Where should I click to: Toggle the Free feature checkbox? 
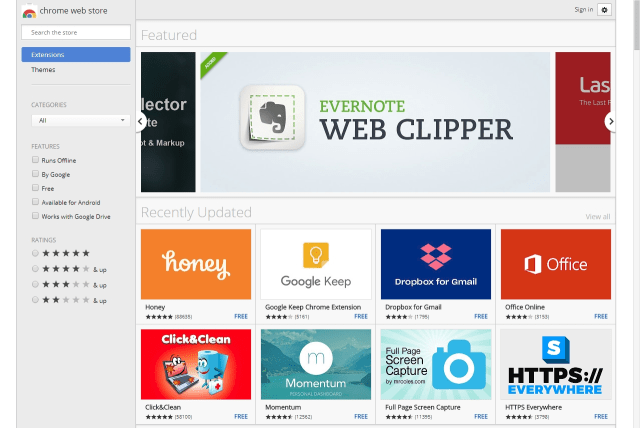(x=36, y=188)
